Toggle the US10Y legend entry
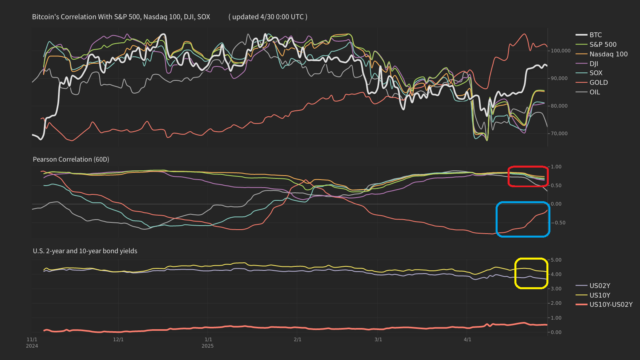Image resolution: width=640 pixels, height=360 pixels. pyautogui.click(x=593, y=295)
